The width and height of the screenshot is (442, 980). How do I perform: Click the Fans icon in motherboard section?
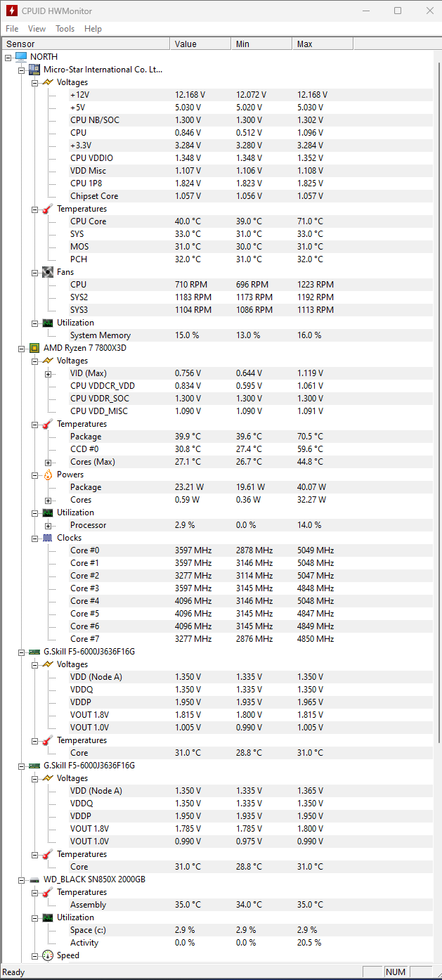coord(48,272)
